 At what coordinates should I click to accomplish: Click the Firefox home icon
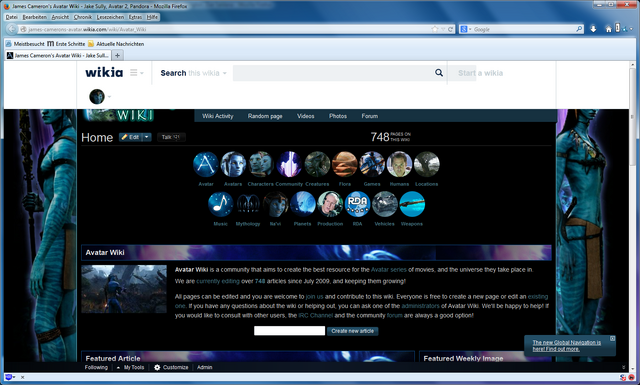tap(608, 29)
